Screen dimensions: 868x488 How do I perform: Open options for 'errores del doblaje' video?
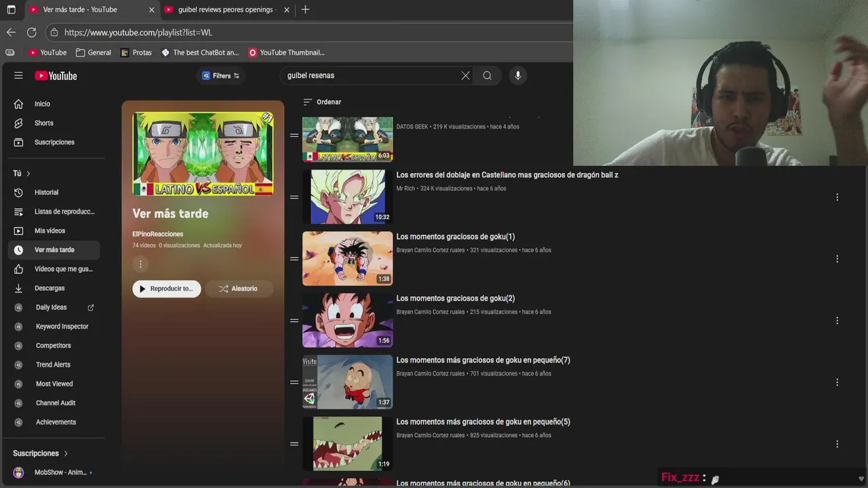click(x=837, y=197)
